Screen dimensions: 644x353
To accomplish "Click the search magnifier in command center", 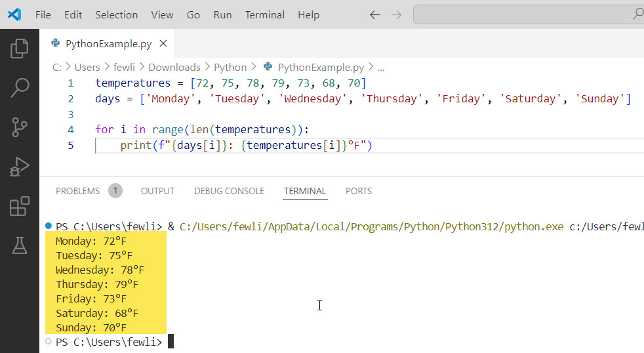I will 638,14.
